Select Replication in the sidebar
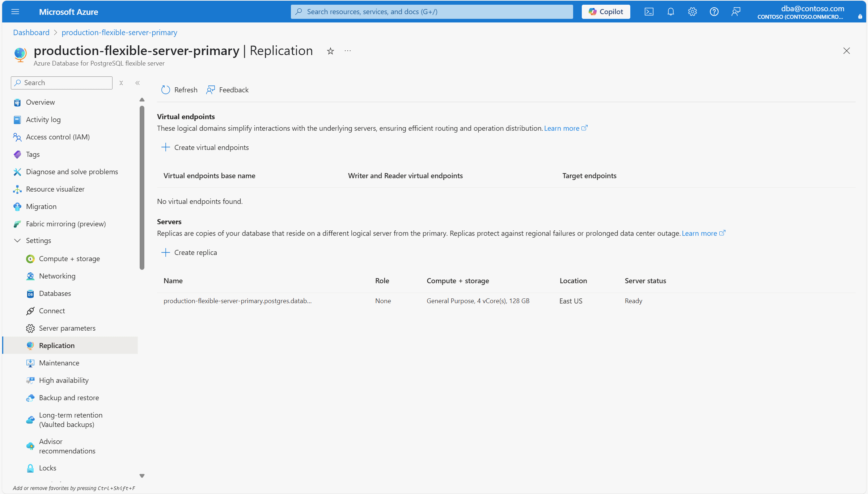The image size is (868, 494). [71, 346]
